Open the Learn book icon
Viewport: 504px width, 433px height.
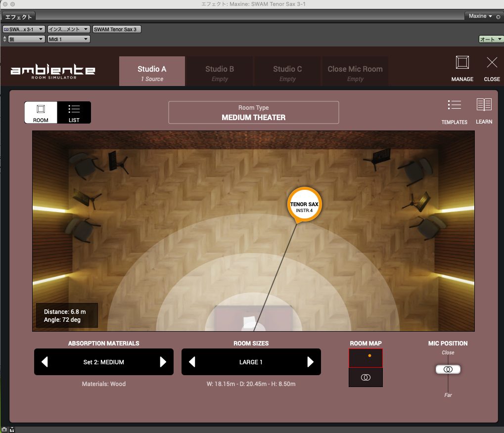click(484, 111)
